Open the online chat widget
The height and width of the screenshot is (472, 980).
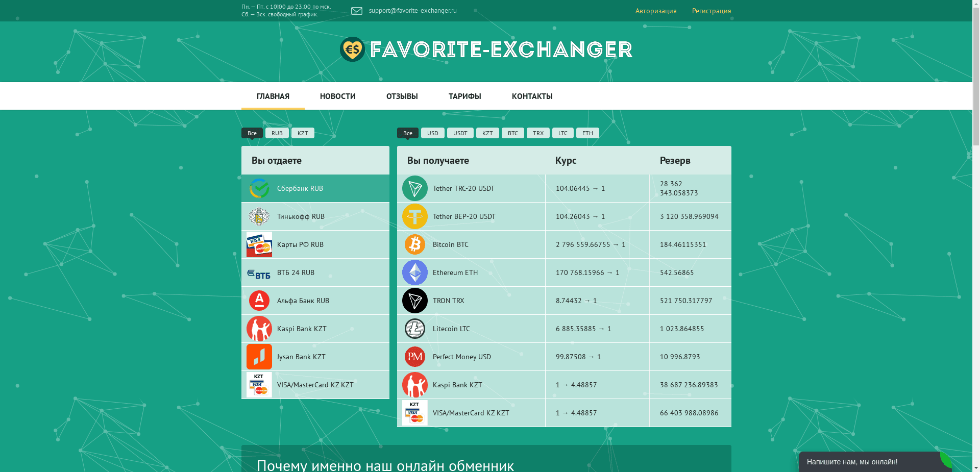[875, 462]
